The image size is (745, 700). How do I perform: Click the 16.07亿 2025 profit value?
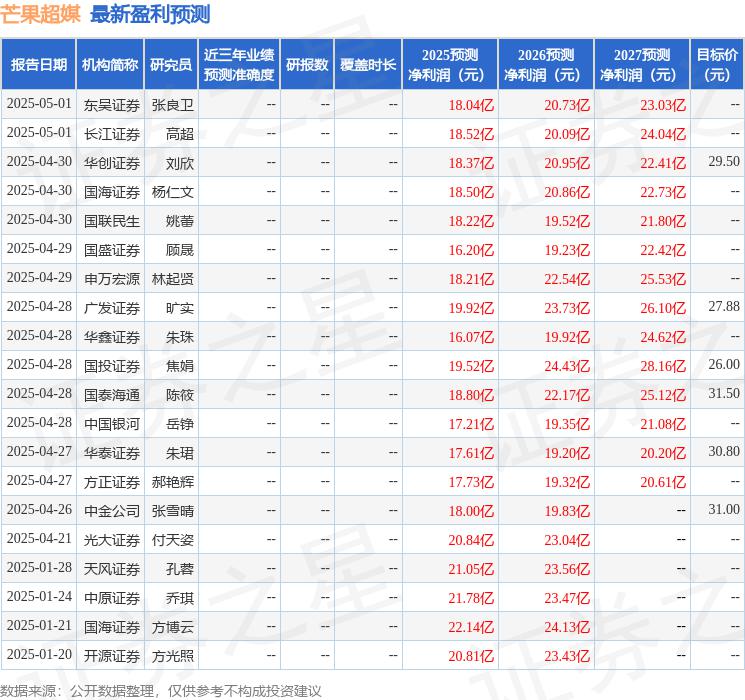pyautogui.click(x=471, y=337)
